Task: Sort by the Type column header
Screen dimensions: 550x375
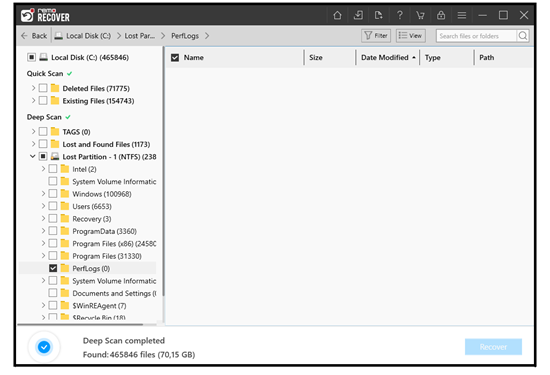Action: (432, 58)
